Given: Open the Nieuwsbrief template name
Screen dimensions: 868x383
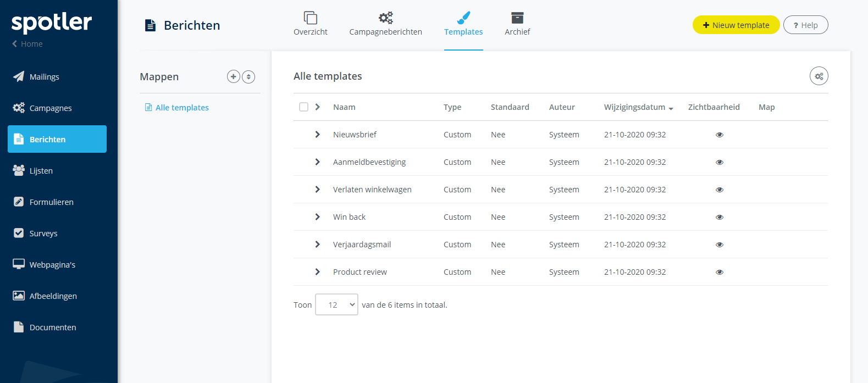Looking at the screenshot, I should pyautogui.click(x=355, y=135).
